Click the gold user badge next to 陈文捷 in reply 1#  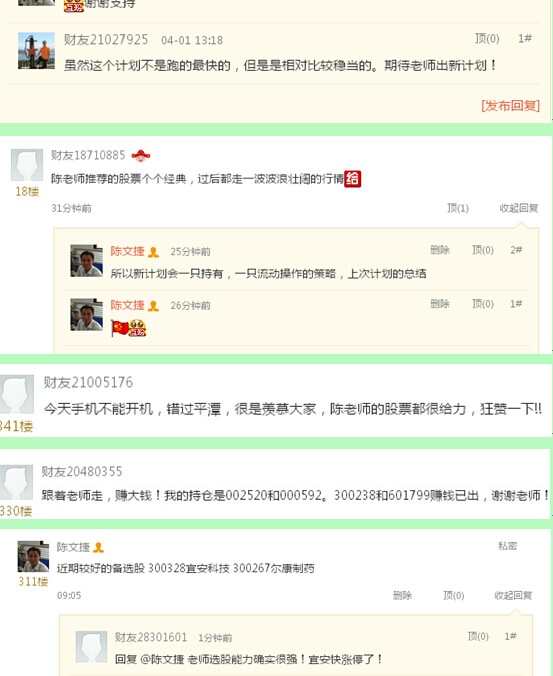(153, 306)
